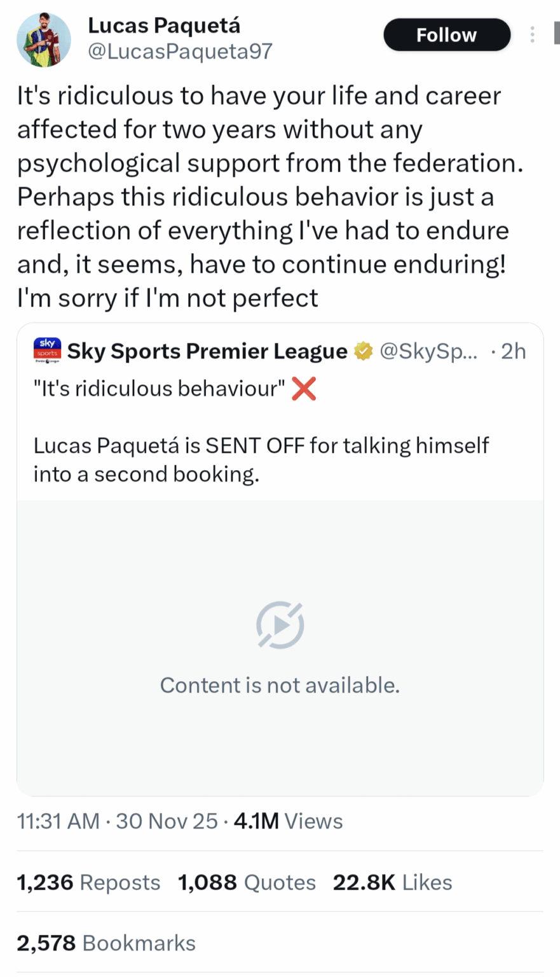The width and height of the screenshot is (560, 977).
Task: Click the unavailable video play icon
Action: click(x=279, y=624)
